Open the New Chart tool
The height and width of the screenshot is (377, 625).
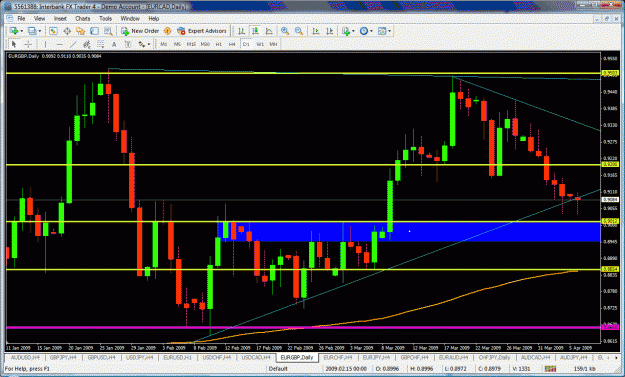tap(14, 31)
